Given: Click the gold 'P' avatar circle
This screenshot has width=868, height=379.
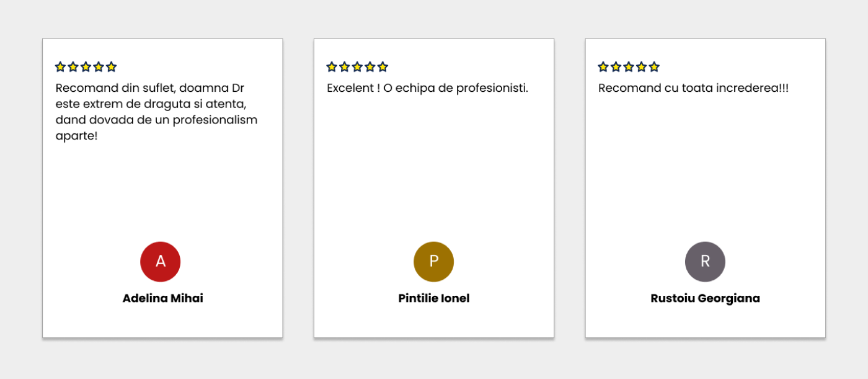Looking at the screenshot, I should click(x=434, y=261).
